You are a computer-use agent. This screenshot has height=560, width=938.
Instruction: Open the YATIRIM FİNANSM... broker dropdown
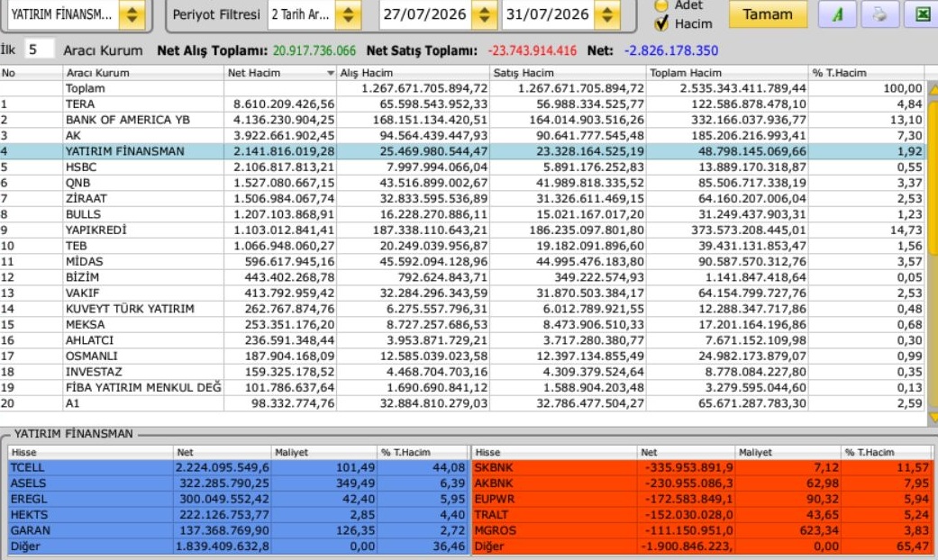click(132, 14)
